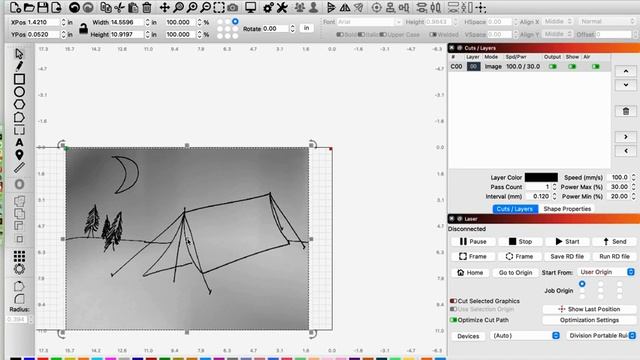Viewport: 640px width, 360px height.
Task: Click the Run RD file button
Action: 614,256
